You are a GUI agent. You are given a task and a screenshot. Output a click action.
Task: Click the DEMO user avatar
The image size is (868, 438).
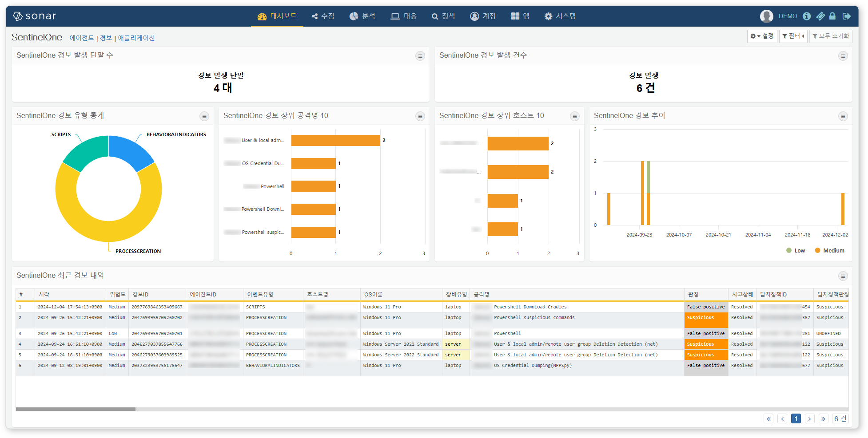(767, 16)
